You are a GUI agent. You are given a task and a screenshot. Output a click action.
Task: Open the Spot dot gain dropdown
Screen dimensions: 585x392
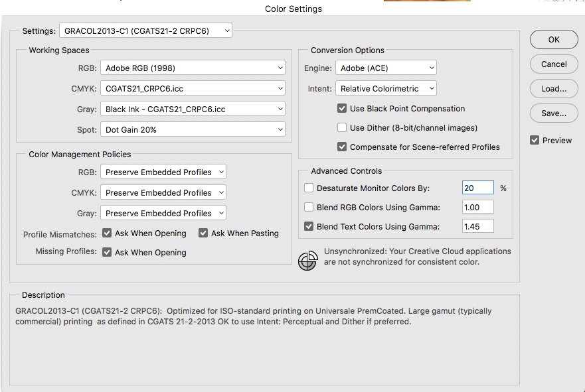click(193, 129)
